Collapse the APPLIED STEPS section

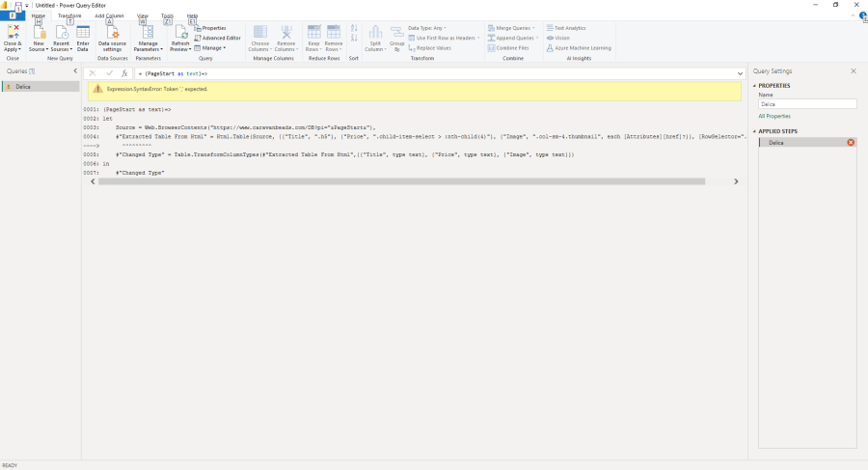click(754, 131)
